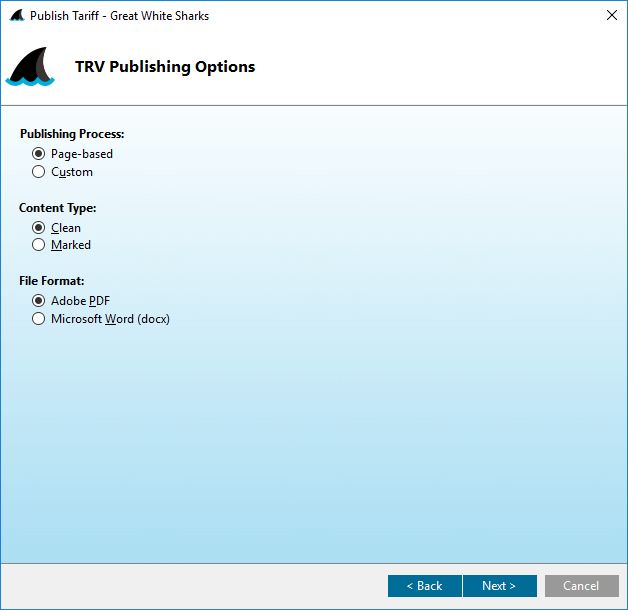This screenshot has height=610, width=628.
Task: Click the resize grip at window corner
Action: coord(622,604)
